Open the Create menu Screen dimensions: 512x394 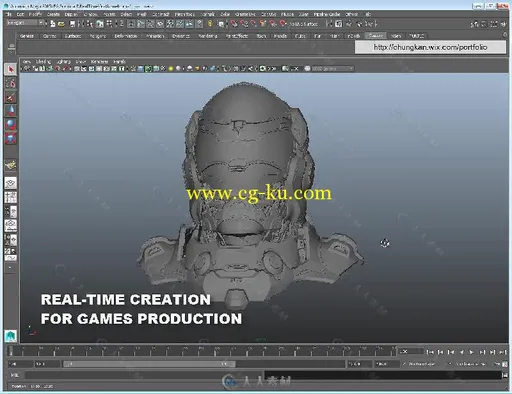click(53, 14)
